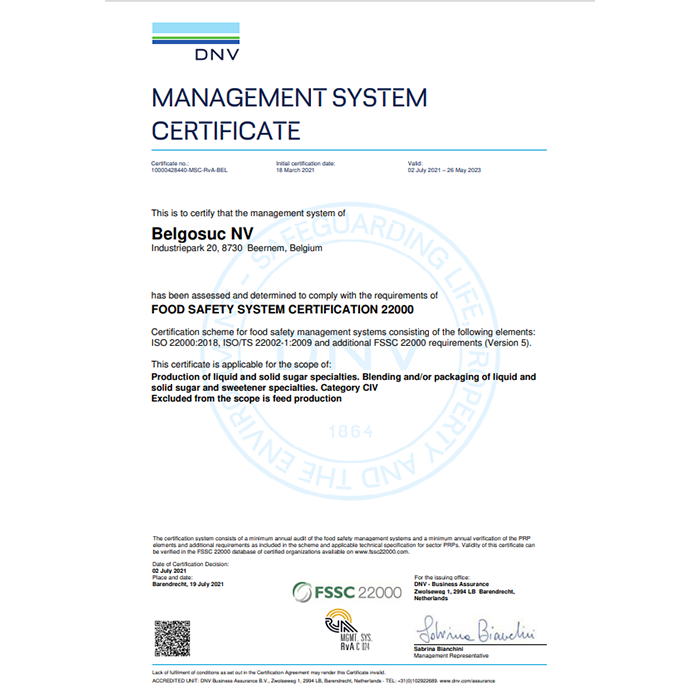Click the validity period 02 July 2021 – 26 May 2023

(444, 172)
